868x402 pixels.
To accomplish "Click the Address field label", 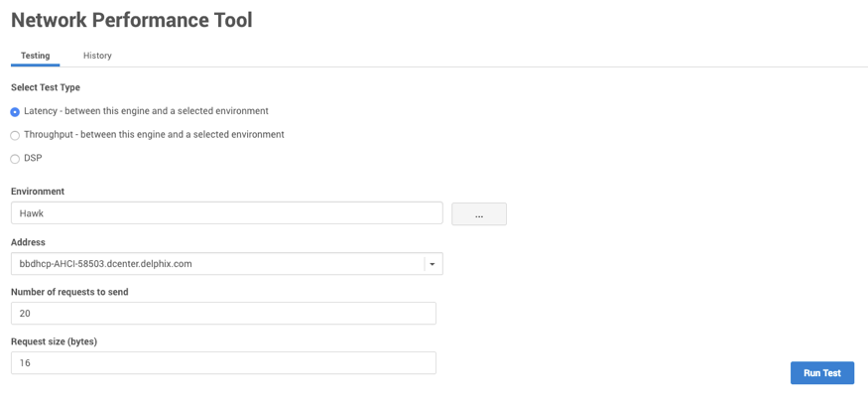I will (x=28, y=241).
